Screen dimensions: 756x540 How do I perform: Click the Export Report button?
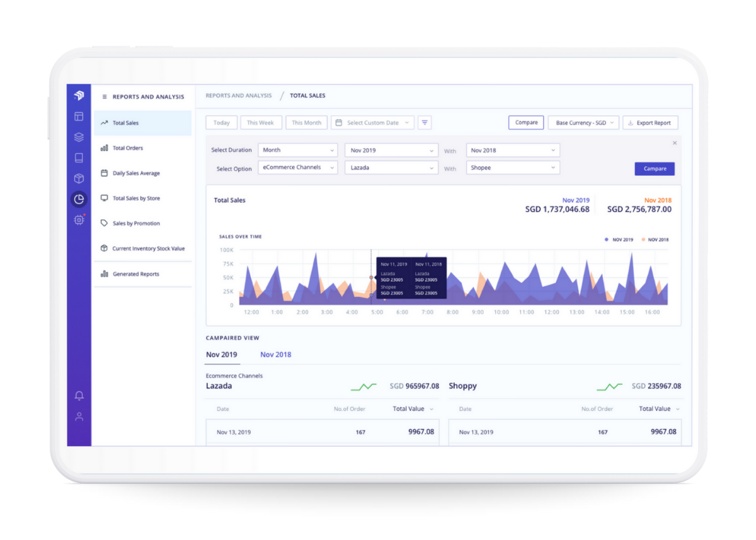(650, 123)
